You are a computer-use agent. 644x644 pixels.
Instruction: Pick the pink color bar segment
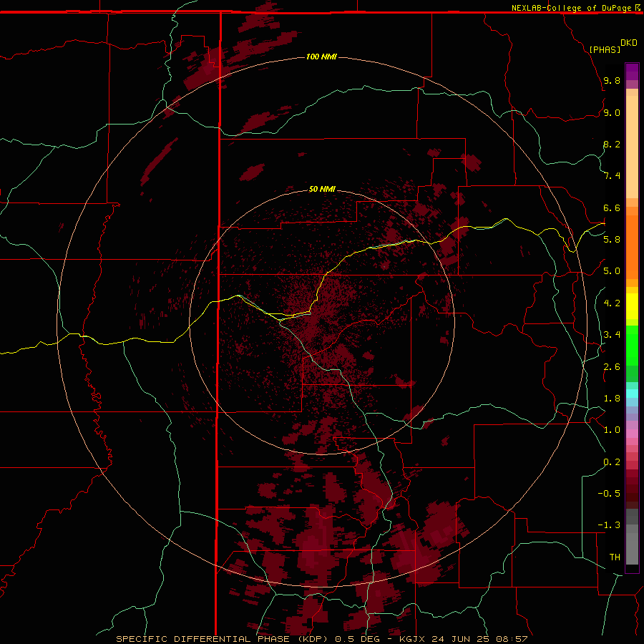[x=632, y=434]
